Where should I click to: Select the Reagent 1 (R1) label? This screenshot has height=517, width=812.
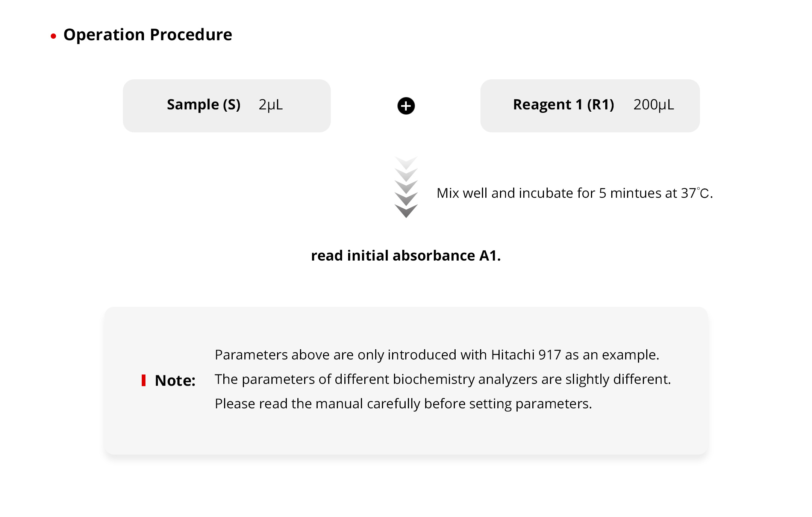[563, 105]
